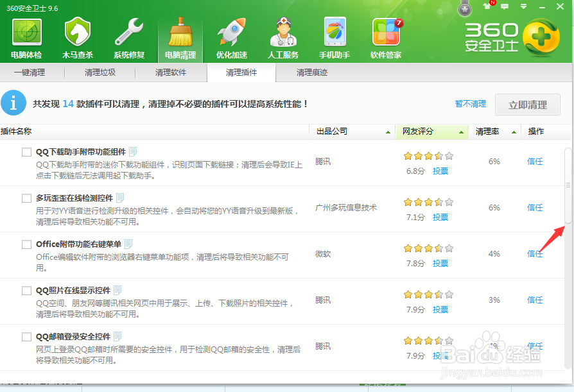This screenshot has height=392, width=574.
Task: Trust QQ下载助手附带功能组件 via 信任 link
Action: coord(535,161)
